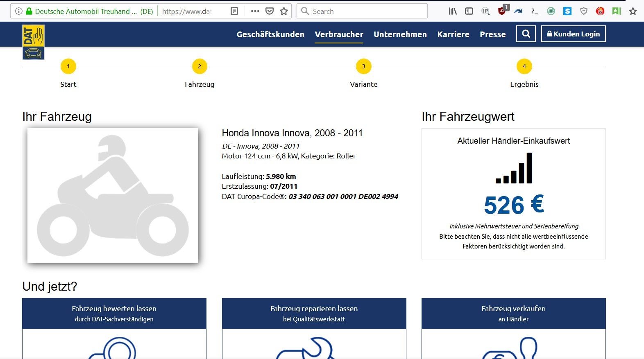This screenshot has width=644, height=359.
Task: Bookmark this page with the address bar star
Action: pyautogui.click(x=284, y=11)
